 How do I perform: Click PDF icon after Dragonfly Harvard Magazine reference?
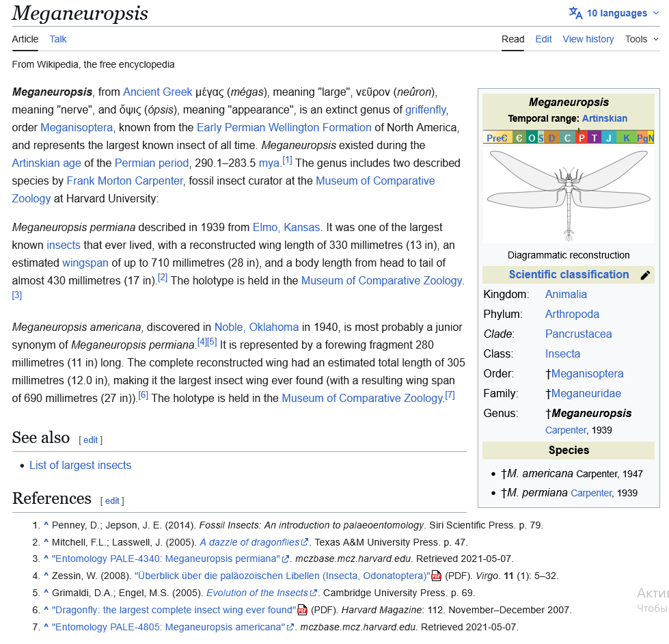point(302,611)
